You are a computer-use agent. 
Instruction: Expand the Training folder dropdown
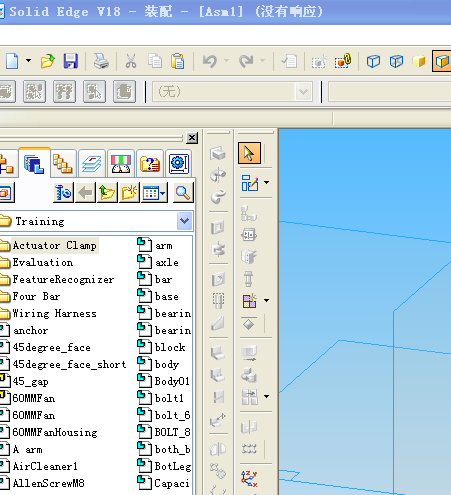(x=185, y=221)
